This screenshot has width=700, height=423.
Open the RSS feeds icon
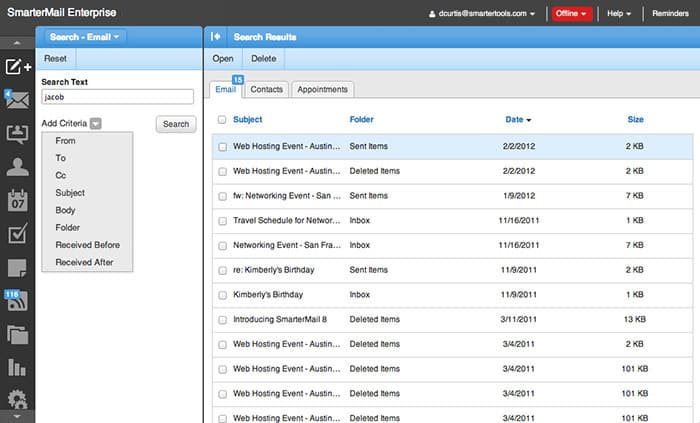17,300
